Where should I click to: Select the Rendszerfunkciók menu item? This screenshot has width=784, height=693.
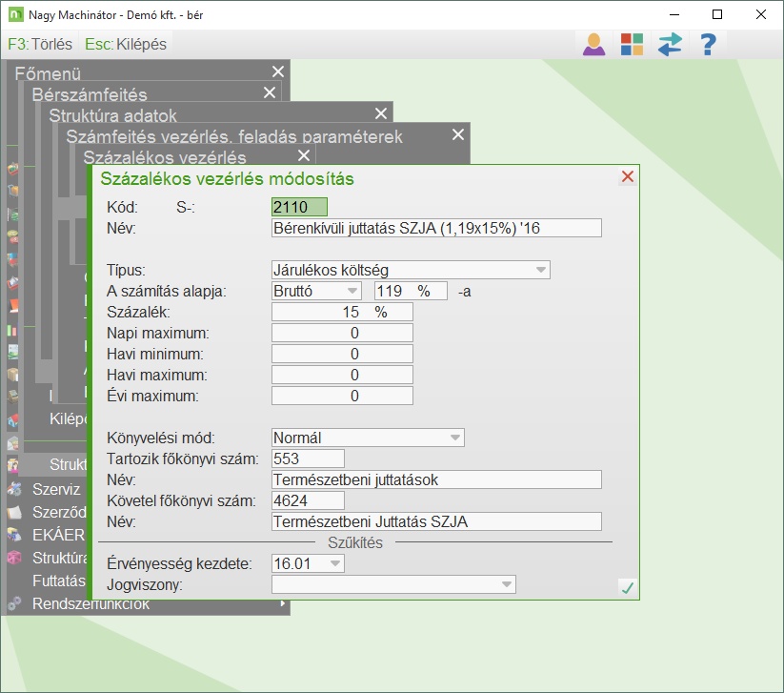(90, 603)
